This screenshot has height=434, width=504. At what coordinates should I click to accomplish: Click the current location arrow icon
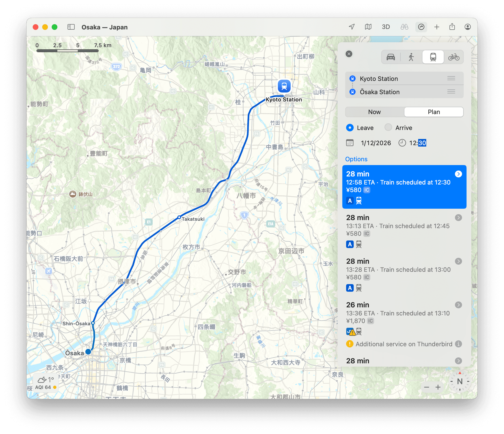(x=352, y=27)
